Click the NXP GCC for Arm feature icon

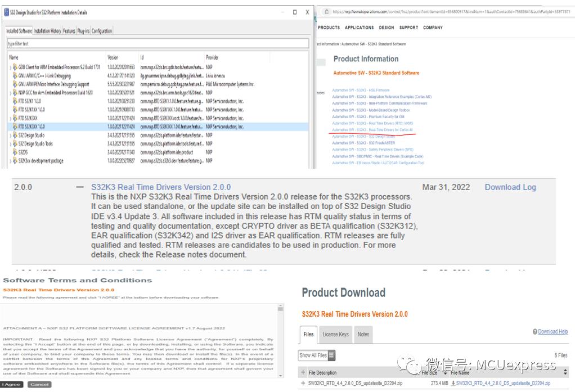point(15,92)
